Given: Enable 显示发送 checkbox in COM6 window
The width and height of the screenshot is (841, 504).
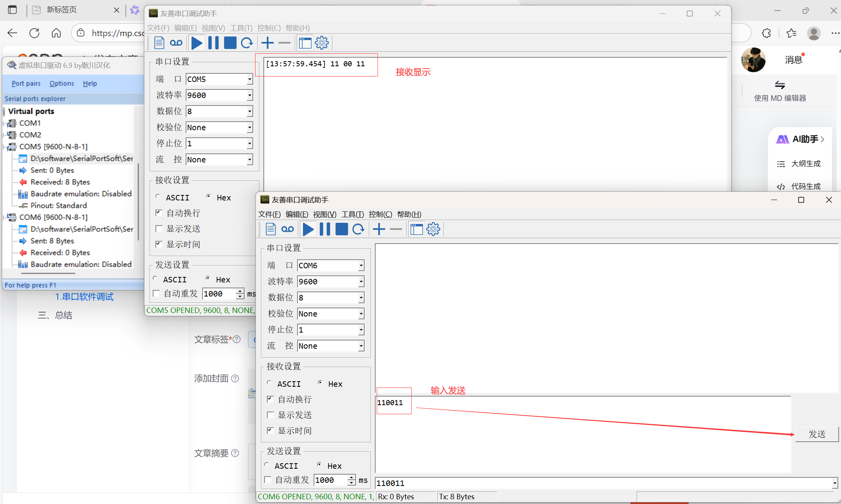Looking at the screenshot, I should [270, 415].
